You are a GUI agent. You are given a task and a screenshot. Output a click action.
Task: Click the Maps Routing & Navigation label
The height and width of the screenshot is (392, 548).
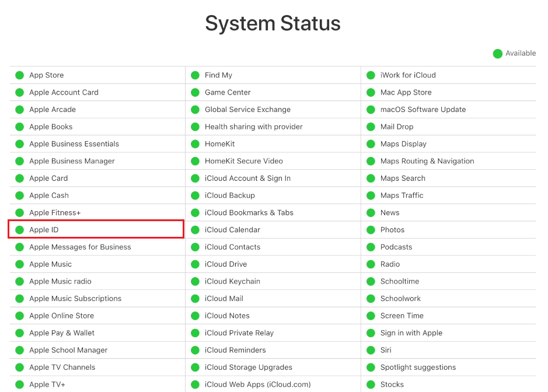[x=427, y=161]
